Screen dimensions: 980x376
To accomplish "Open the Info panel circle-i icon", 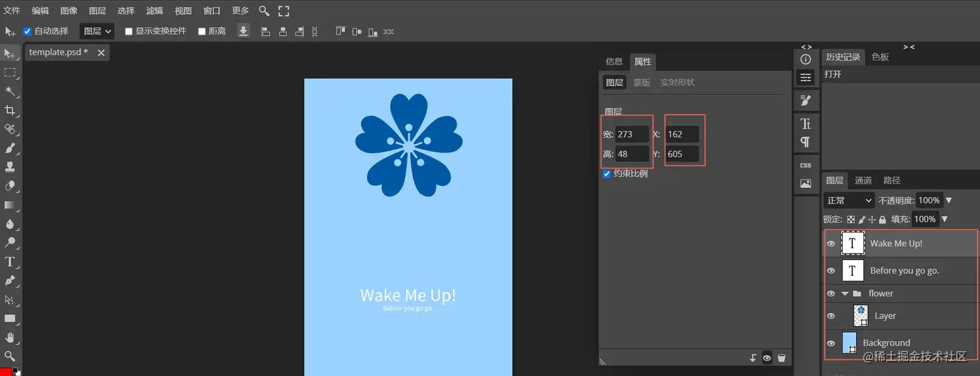I will click(x=806, y=60).
